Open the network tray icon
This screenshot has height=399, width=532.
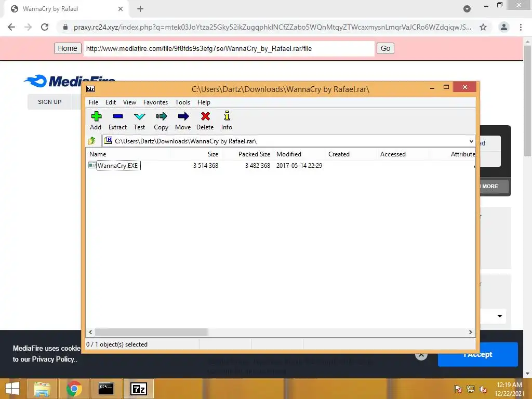[x=471, y=389]
